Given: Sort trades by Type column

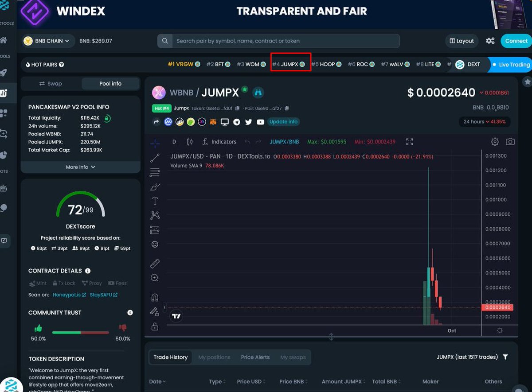Looking at the screenshot, I should (x=217, y=381).
